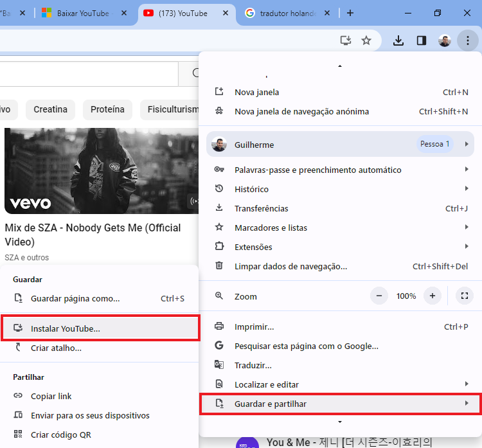The height and width of the screenshot is (448, 482).
Task: Expand Palavras-passe e preenchimento automático submenu
Action: (340, 170)
